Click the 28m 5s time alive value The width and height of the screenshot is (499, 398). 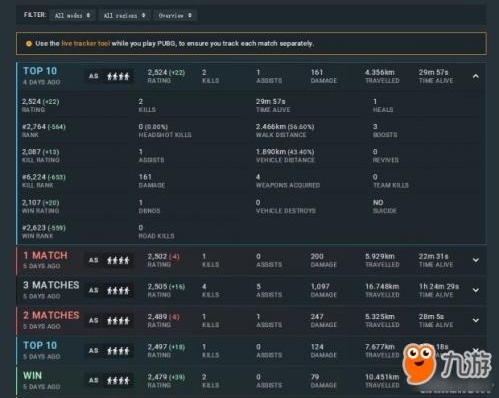(431, 317)
